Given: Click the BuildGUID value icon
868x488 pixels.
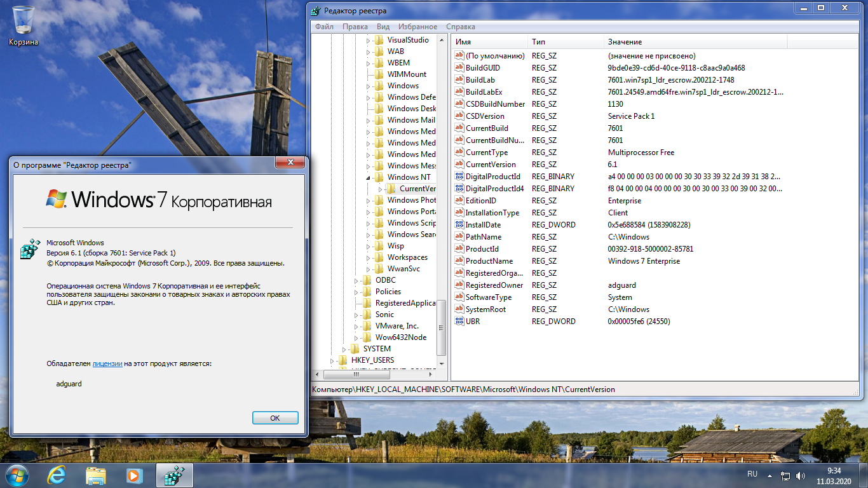Looking at the screenshot, I should tap(460, 68).
